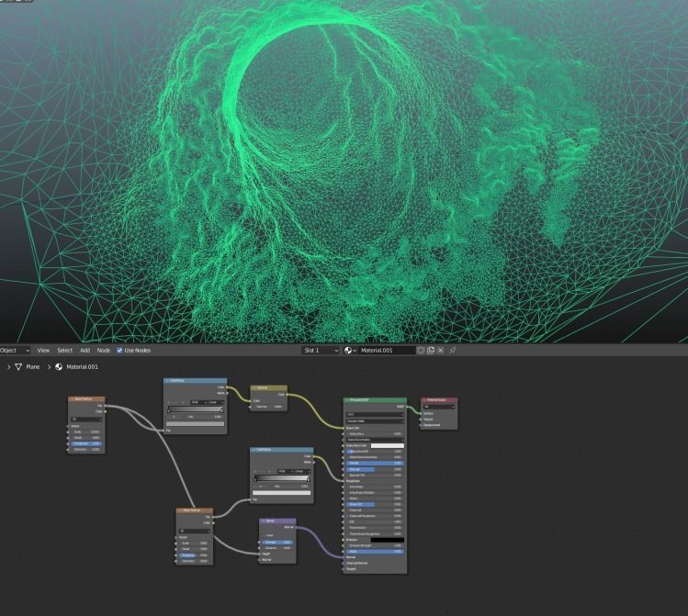Select the Principled BSDF node header

click(x=375, y=400)
